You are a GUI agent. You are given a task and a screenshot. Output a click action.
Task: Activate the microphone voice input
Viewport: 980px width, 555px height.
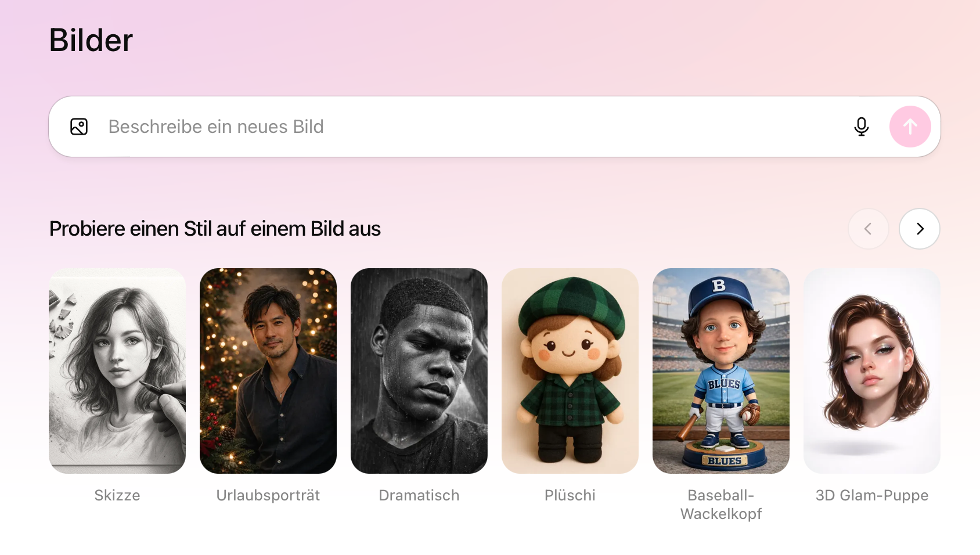click(862, 127)
